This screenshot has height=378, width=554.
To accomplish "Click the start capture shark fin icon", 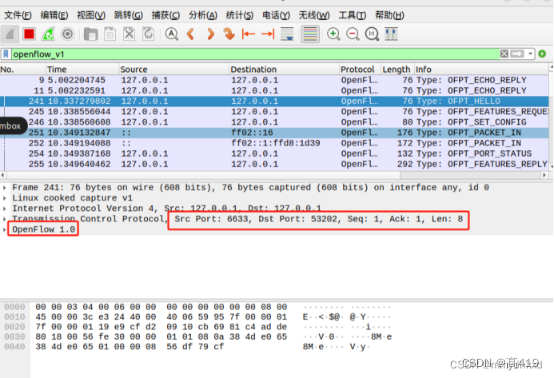I will pyautogui.click(x=10, y=34).
